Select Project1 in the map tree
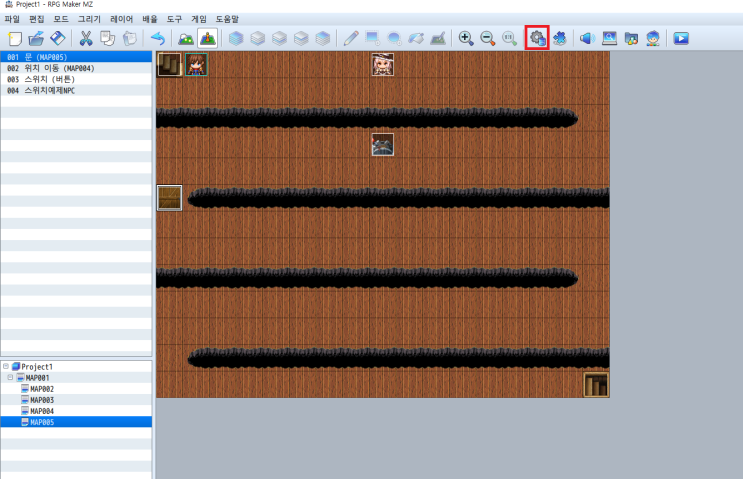 pos(37,367)
